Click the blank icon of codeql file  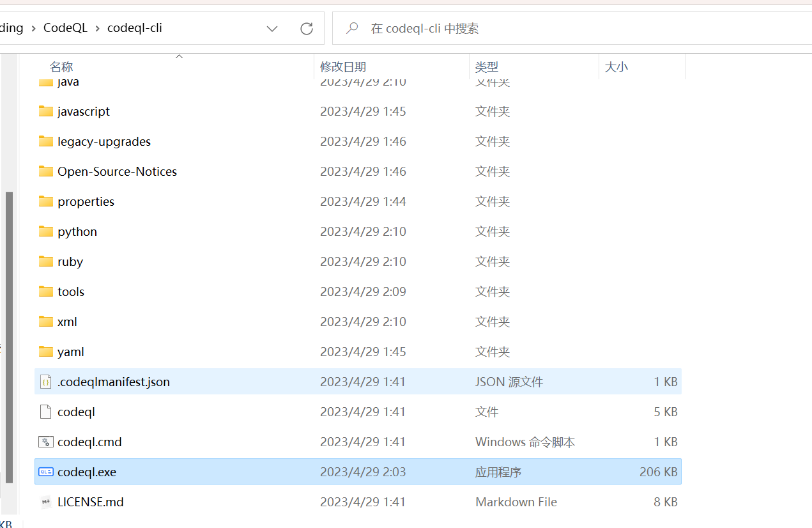[x=45, y=412]
